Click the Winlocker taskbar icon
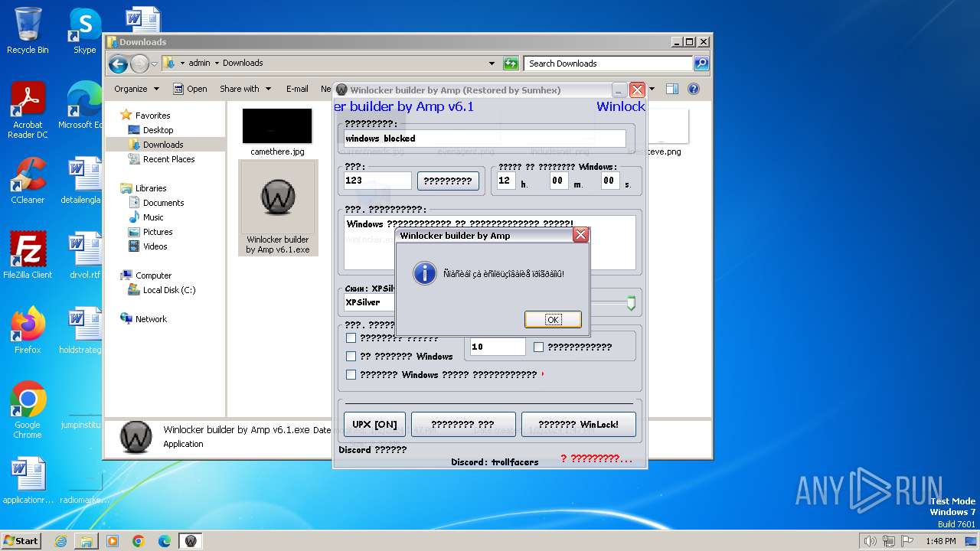 [191, 541]
